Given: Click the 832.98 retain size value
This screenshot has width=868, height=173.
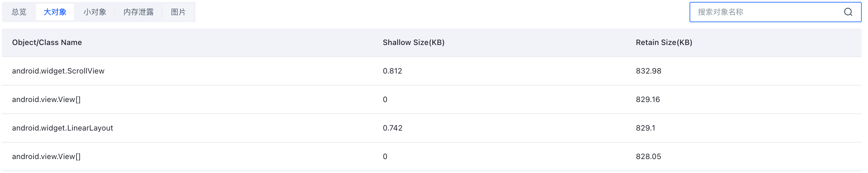Looking at the screenshot, I should coord(648,71).
